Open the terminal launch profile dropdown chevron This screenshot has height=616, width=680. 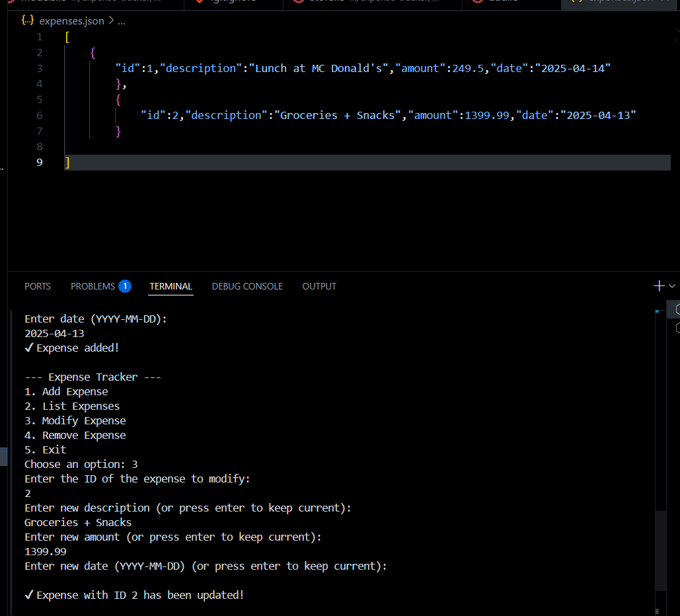[672, 286]
